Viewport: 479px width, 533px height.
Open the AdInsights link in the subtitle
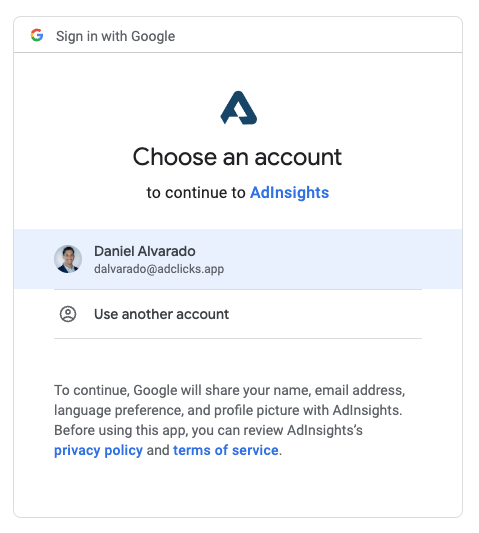point(289,192)
